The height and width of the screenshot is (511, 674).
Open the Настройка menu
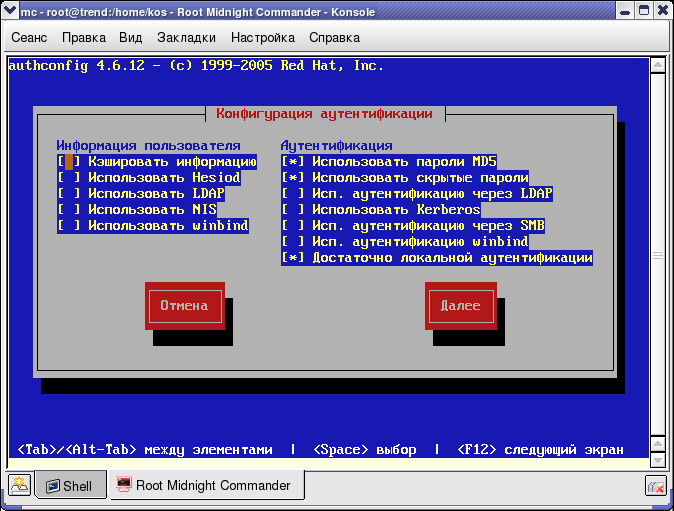263,38
